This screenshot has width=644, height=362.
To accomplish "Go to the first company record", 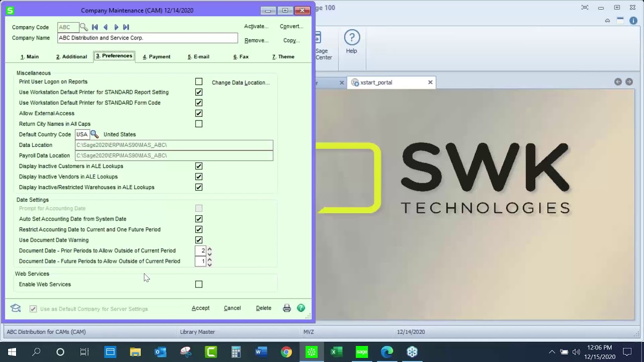I will pyautogui.click(x=95, y=27).
